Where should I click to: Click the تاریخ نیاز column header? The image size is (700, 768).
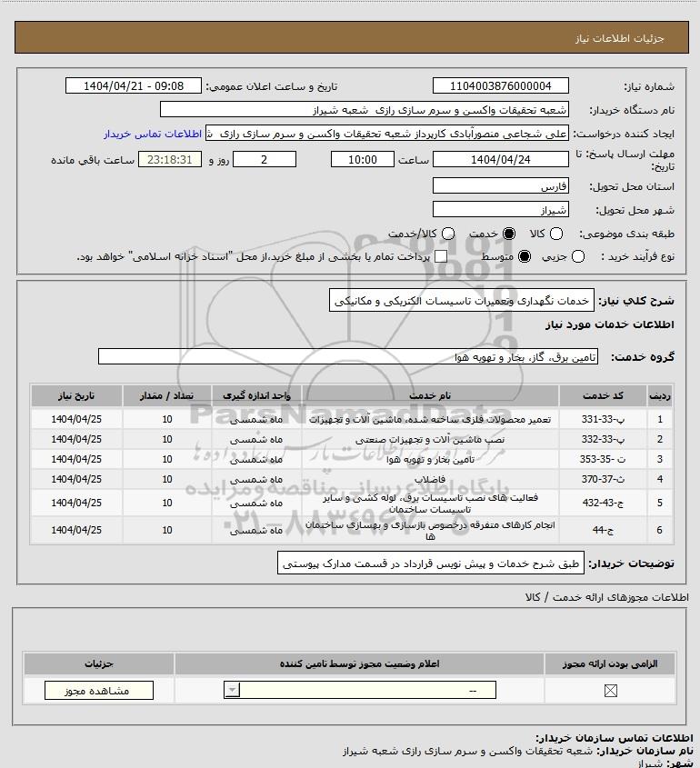tap(76, 395)
